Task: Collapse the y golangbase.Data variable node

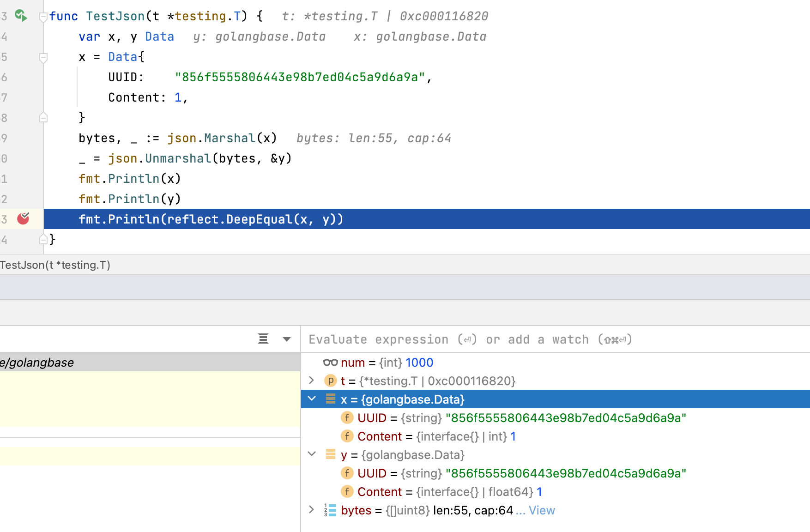Action: pyautogui.click(x=312, y=454)
